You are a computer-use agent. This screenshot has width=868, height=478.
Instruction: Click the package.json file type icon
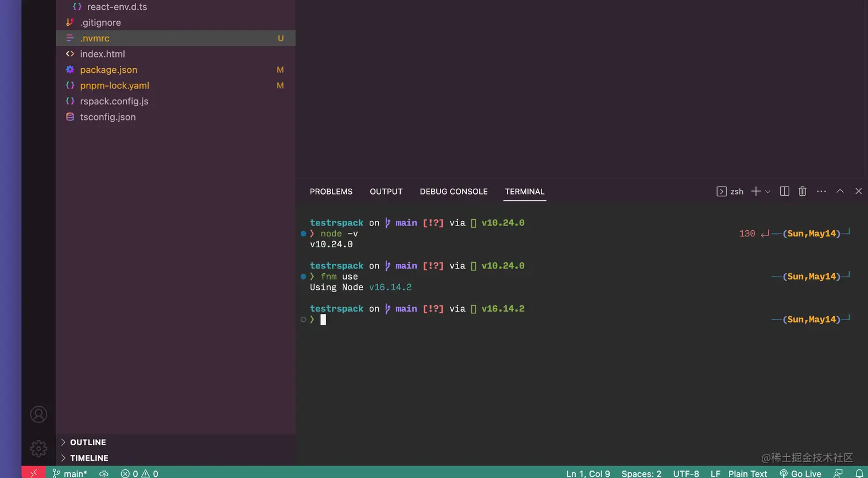(x=70, y=69)
